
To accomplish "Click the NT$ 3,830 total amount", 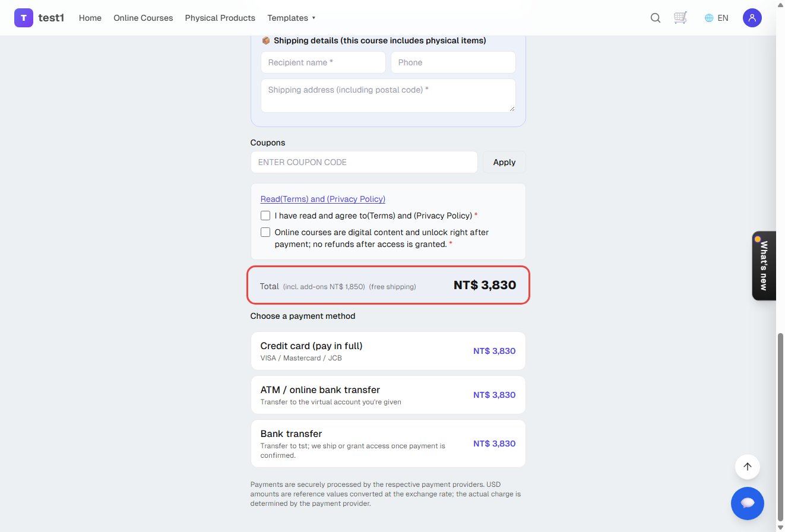I will pyautogui.click(x=485, y=285).
